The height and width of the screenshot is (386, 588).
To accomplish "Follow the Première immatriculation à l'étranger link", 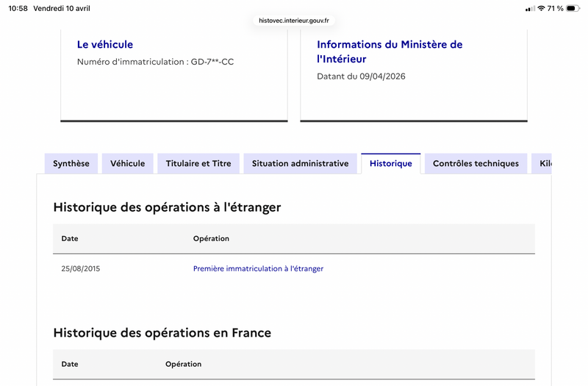I will click(x=259, y=268).
